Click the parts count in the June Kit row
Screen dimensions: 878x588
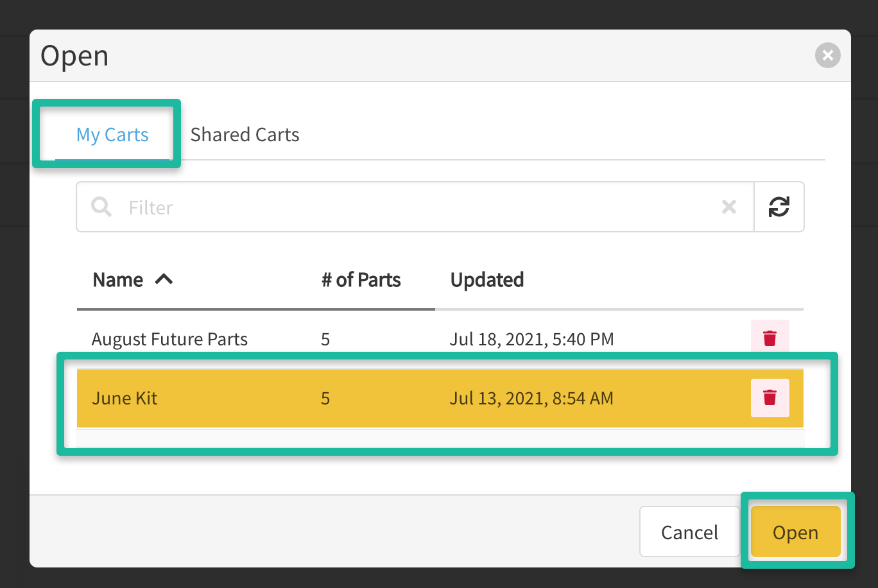[325, 398]
